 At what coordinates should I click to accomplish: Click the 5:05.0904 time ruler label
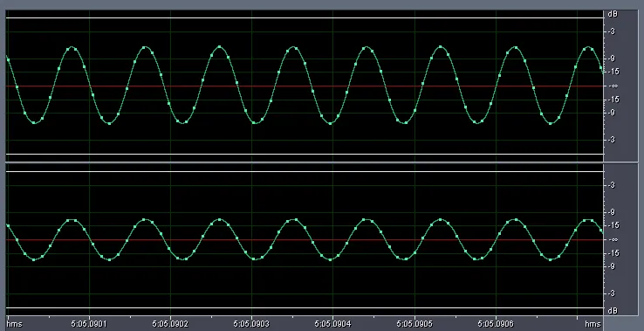pos(332,324)
